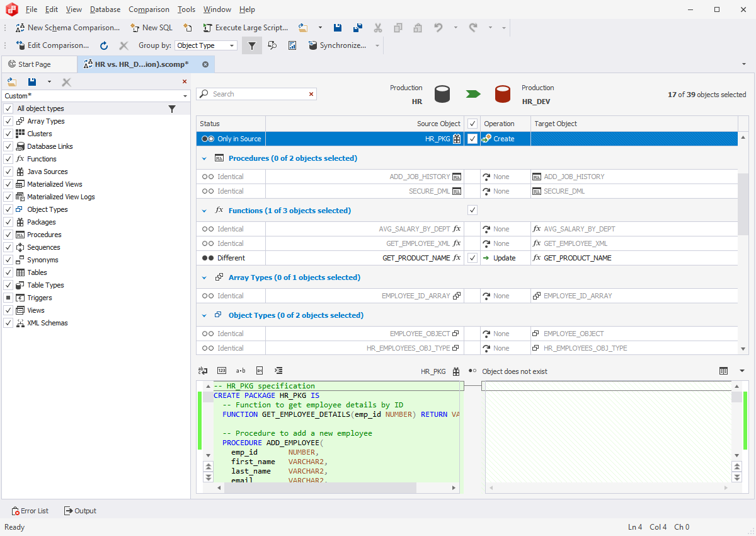Switch to the Start Page tab

click(x=35, y=64)
